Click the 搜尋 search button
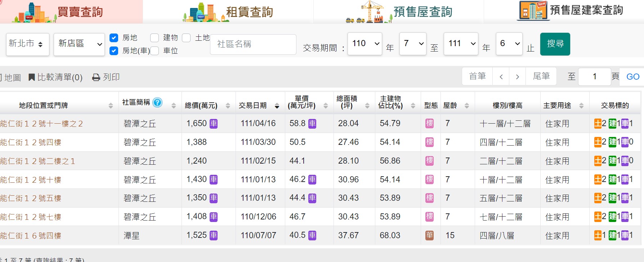644x262 pixels. coord(555,44)
